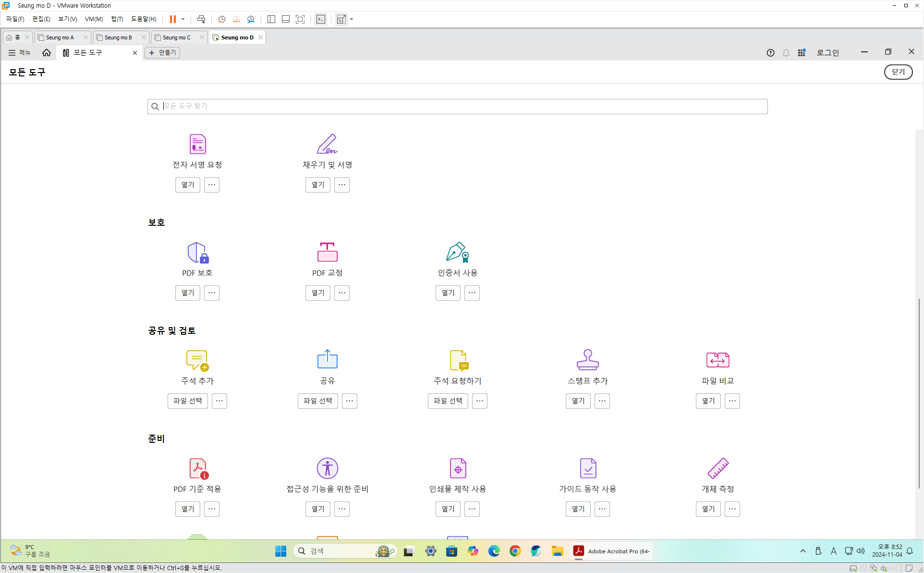Image resolution: width=924 pixels, height=573 pixels.
Task: Click the 개체 측정 ruler icon
Action: pyautogui.click(x=717, y=468)
